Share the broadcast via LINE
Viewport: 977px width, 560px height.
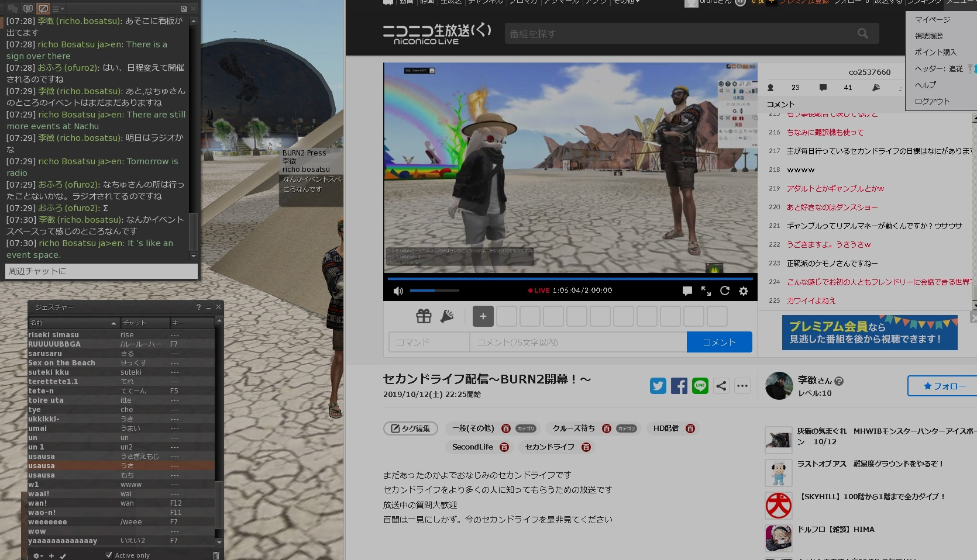coord(700,386)
